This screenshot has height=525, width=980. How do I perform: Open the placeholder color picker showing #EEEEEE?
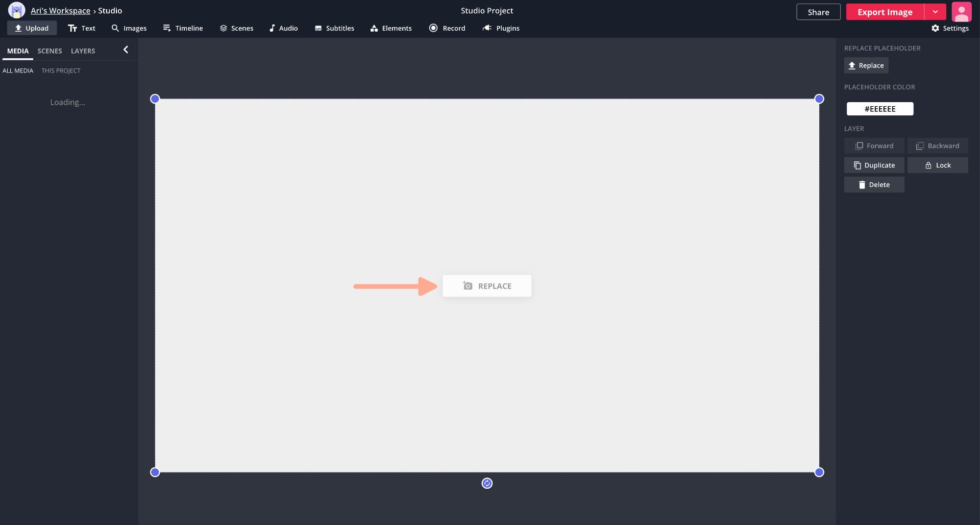880,108
